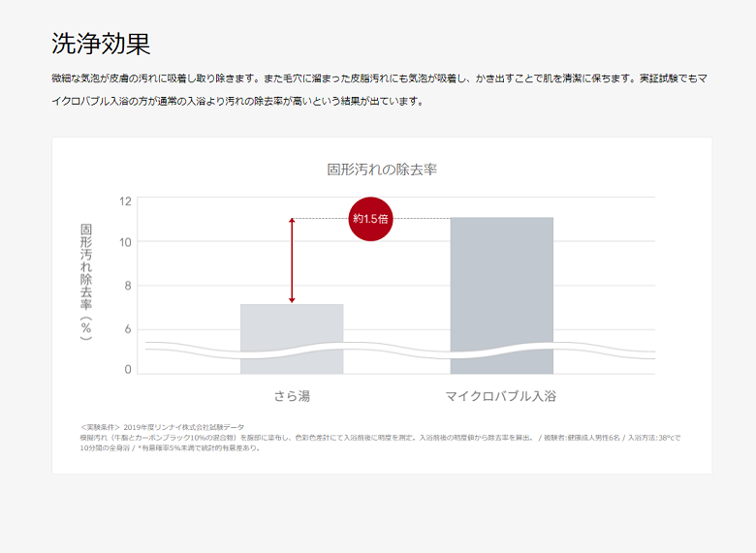Click the 6 tick on y-axis
756x553 pixels.
pos(127,329)
